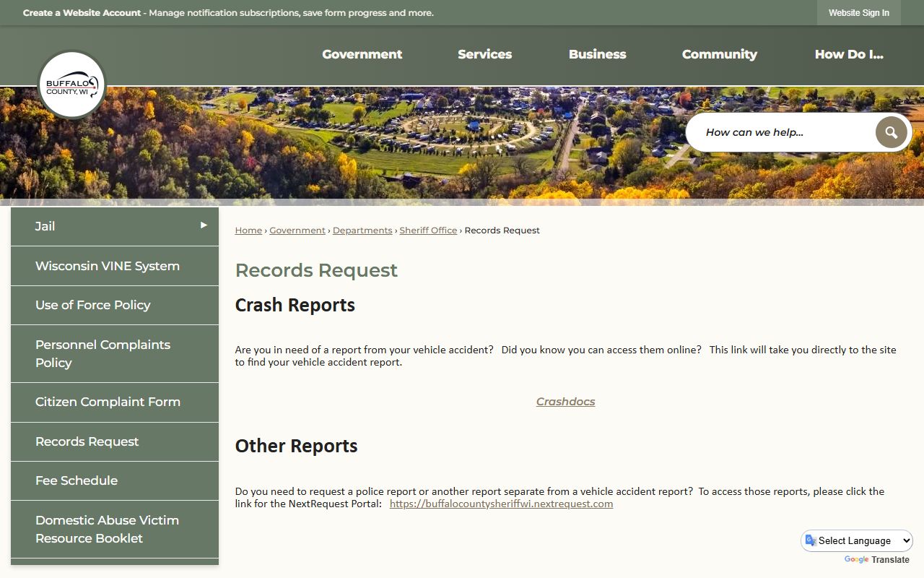Image resolution: width=924 pixels, height=578 pixels.
Task: Click the search magnifier button
Action: coord(891,132)
